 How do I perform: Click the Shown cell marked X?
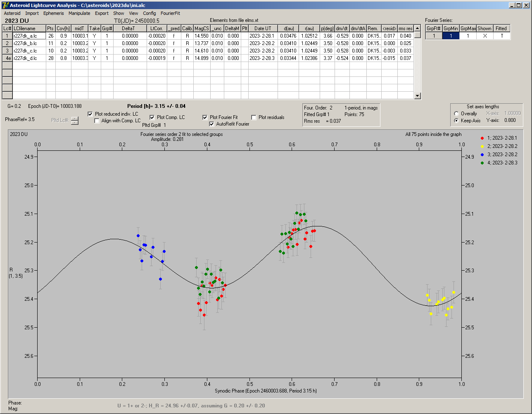[x=484, y=36]
